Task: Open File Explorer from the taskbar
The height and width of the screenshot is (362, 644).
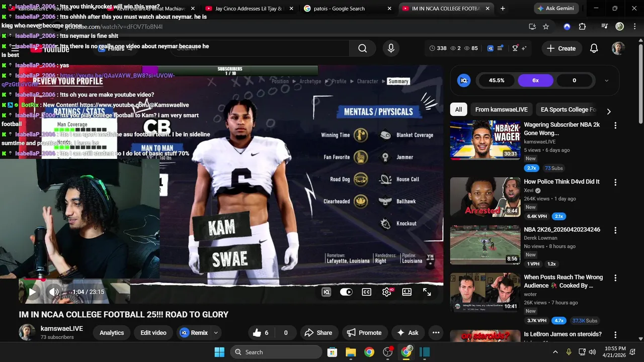Action: [x=351, y=352]
